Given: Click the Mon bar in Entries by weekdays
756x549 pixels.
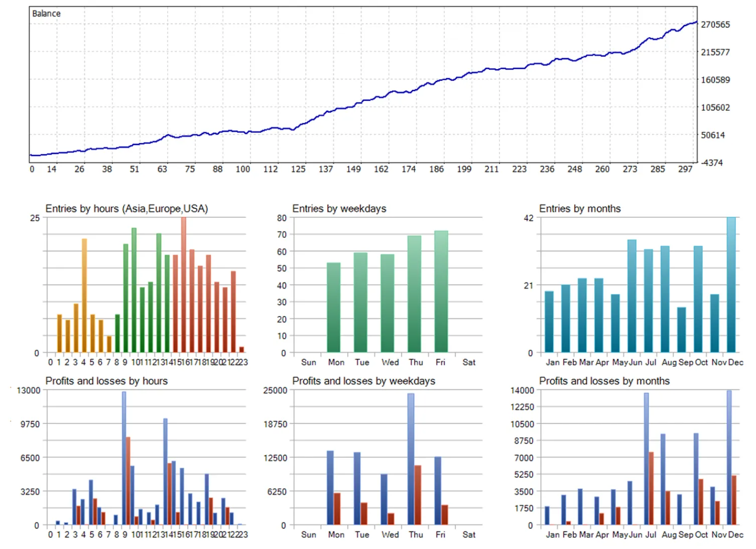Looking at the screenshot, I should [333, 307].
